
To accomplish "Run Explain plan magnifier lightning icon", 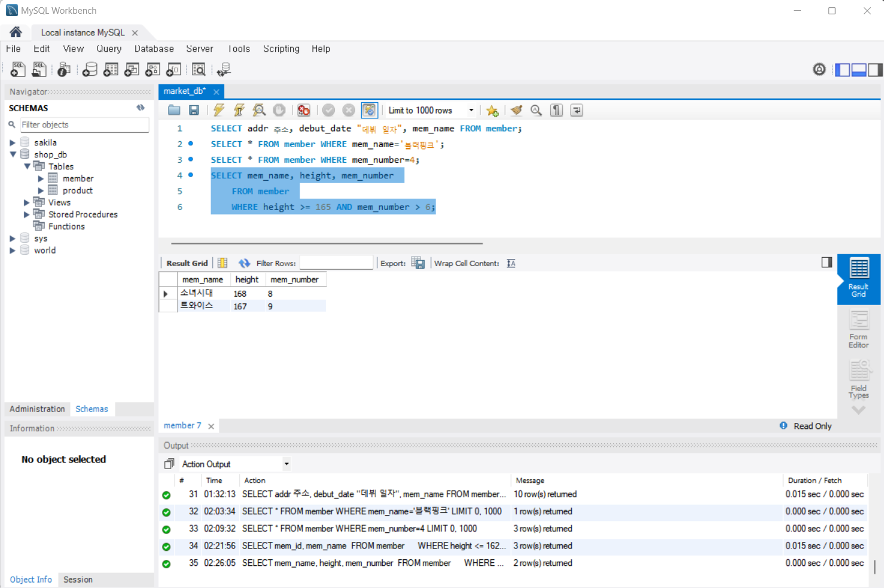I will point(259,110).
